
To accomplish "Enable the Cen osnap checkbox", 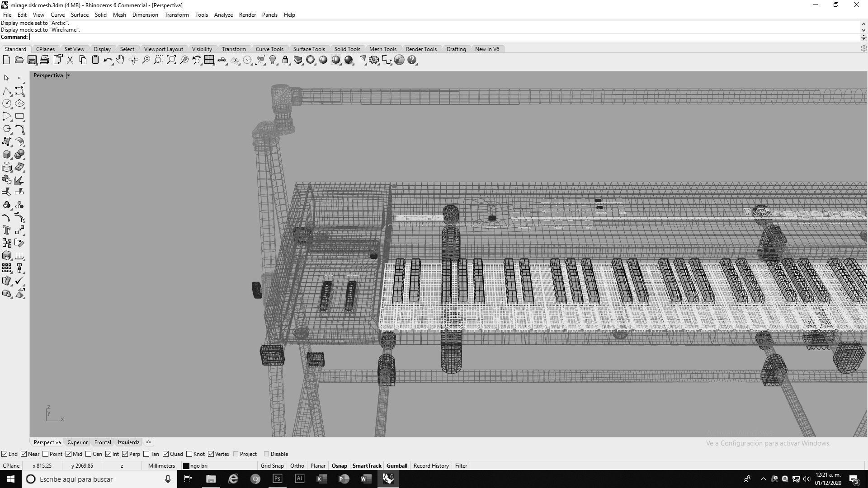I will coord(89,454).
